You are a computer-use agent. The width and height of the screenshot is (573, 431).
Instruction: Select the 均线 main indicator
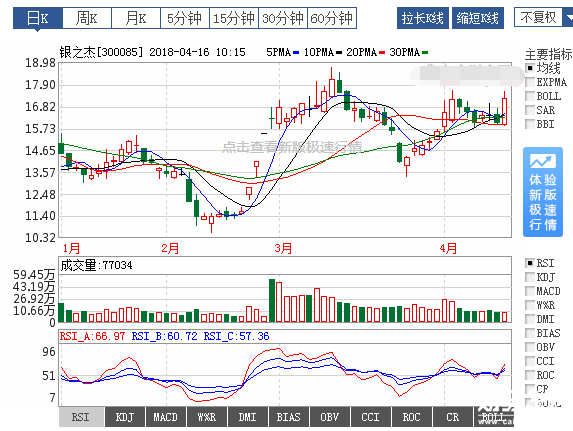pyautogui.click(x=530, y=68)
